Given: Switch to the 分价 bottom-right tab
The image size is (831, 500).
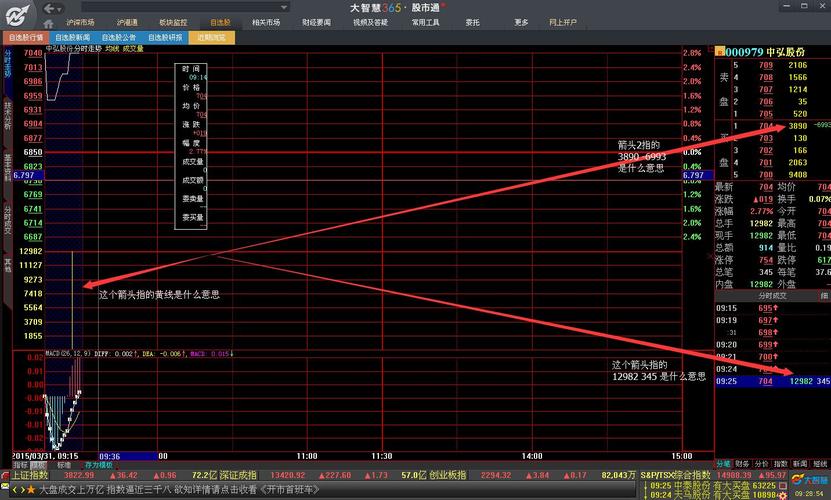Looking at the screenshot, I should [x=762, y=464].
